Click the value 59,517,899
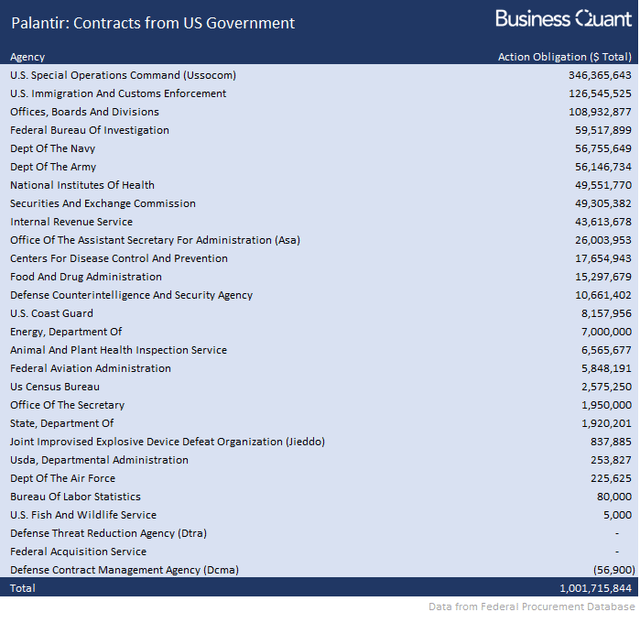The height and width of the screenshot is (623, 640). [603, 130]
